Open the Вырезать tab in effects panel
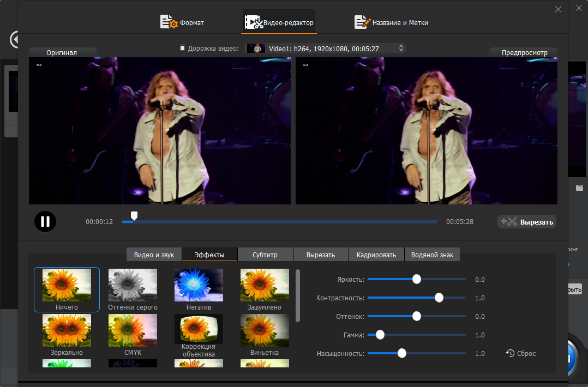This screenshot has height=387, width=588. coord(321,255)
